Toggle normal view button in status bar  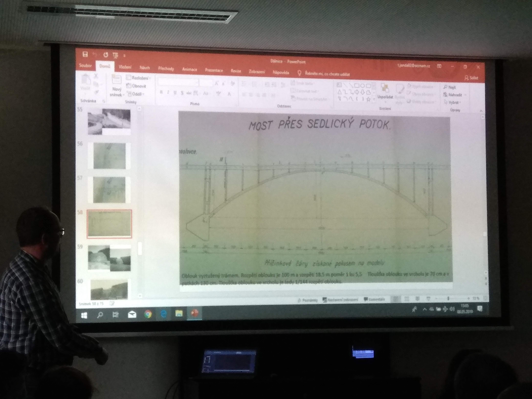pos(395,299)
